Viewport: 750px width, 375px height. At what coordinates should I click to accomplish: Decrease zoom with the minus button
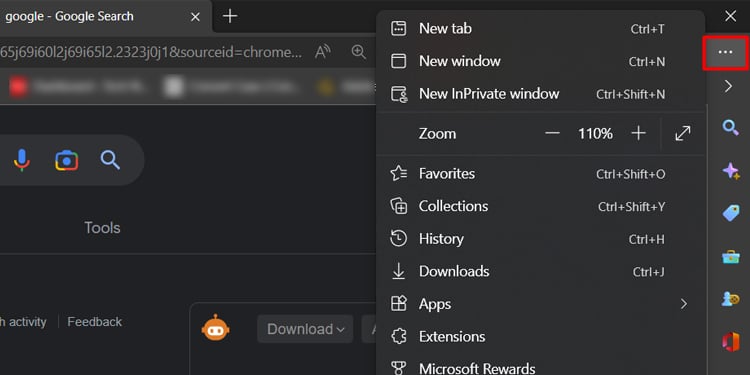tap(552, 133)
